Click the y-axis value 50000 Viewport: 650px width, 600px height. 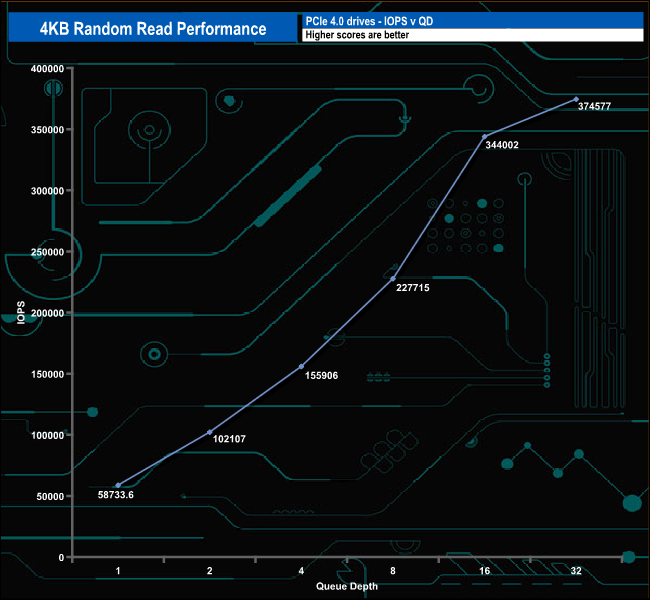(x=50, y=497)
